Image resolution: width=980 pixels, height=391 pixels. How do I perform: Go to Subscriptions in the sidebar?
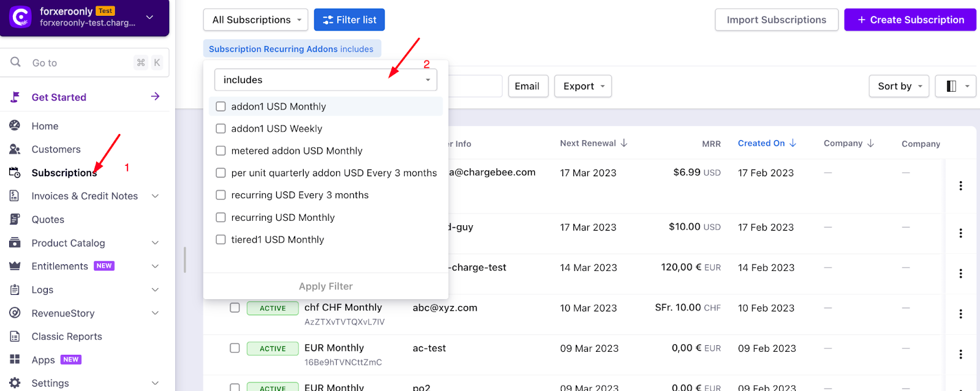(64, 173)
